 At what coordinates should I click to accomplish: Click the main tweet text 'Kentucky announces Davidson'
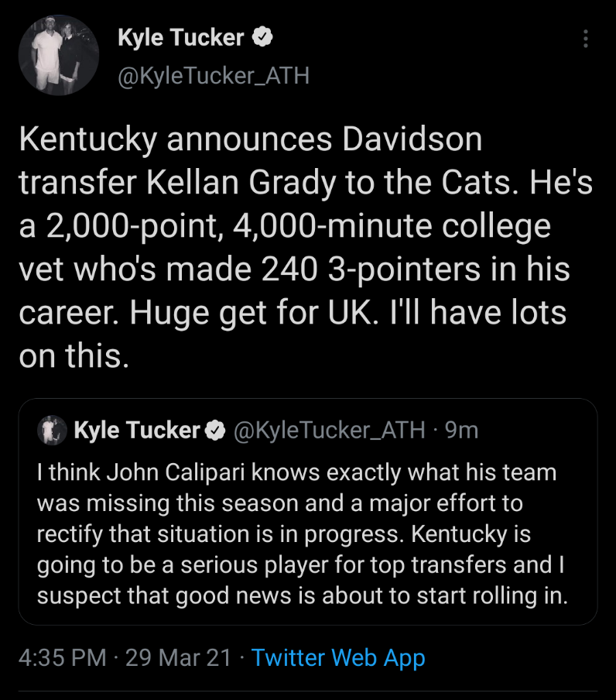pyautogui.click(x=250, y=140)
